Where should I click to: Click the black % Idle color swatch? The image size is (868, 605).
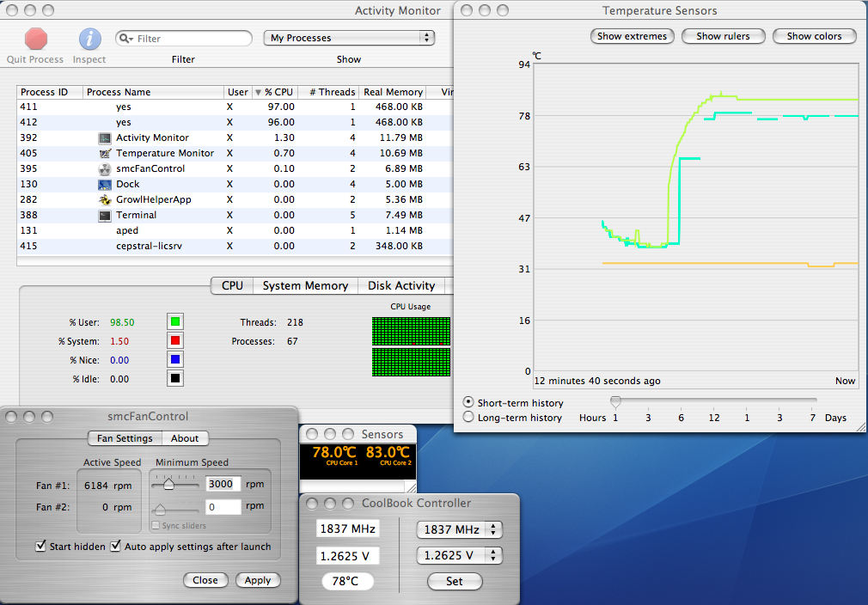point(175,378)
